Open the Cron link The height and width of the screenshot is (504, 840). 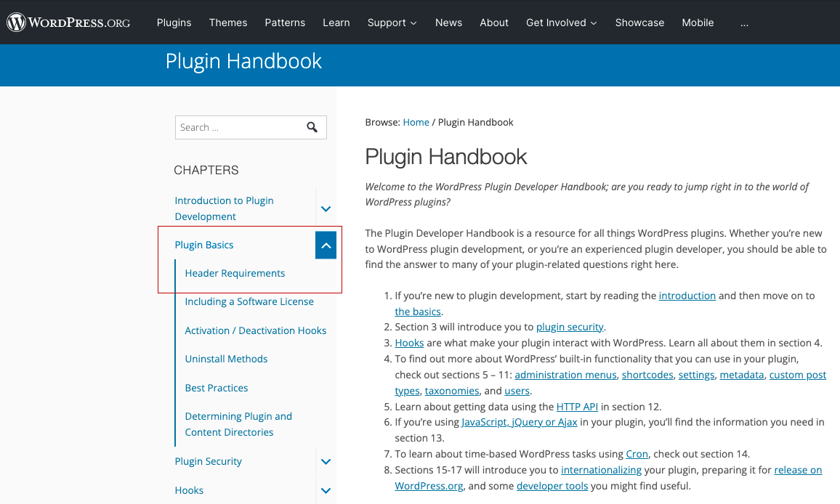pyautogui.click(x=637, y=454)
